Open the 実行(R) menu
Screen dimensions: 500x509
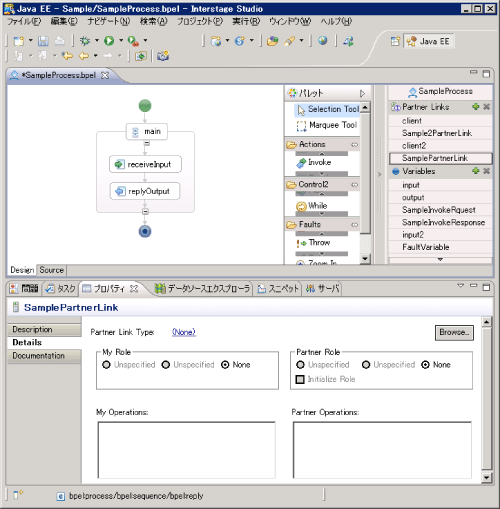(246, 21)
